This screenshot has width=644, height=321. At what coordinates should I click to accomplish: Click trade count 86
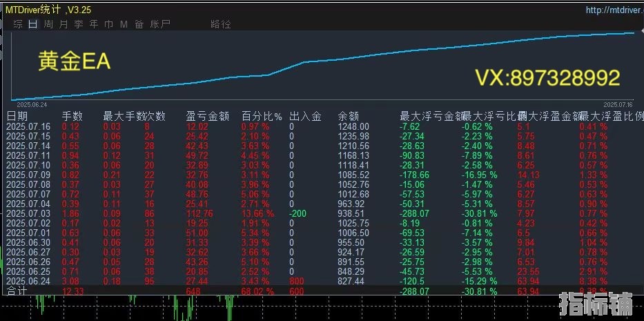(x=150, y=213)
